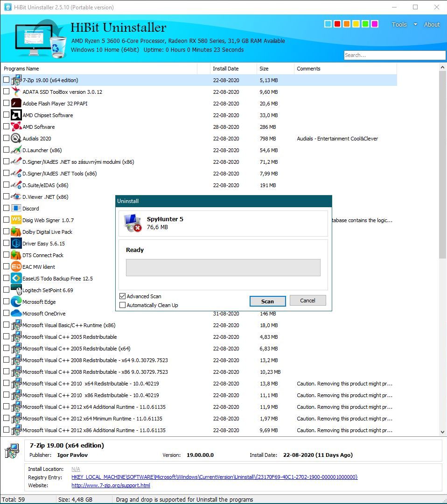Check the Microsoft Edge checkbox

(x=6, y=301)
